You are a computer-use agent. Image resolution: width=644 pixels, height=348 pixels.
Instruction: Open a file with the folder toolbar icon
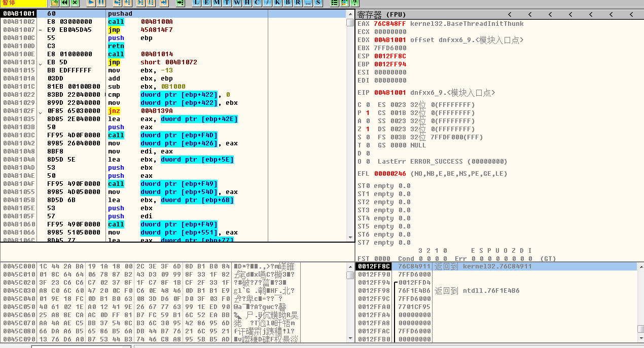[x=55, y=3]
